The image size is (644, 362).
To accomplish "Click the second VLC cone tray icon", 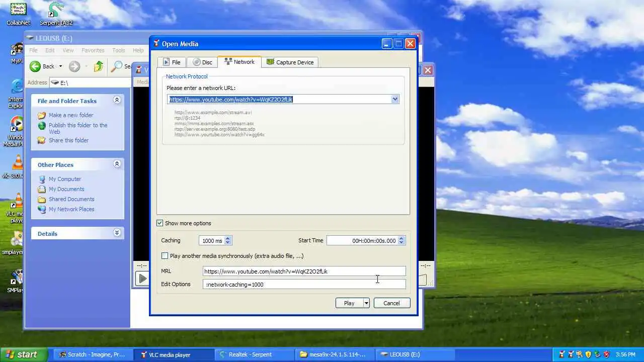I will click(x=570, y=354).
